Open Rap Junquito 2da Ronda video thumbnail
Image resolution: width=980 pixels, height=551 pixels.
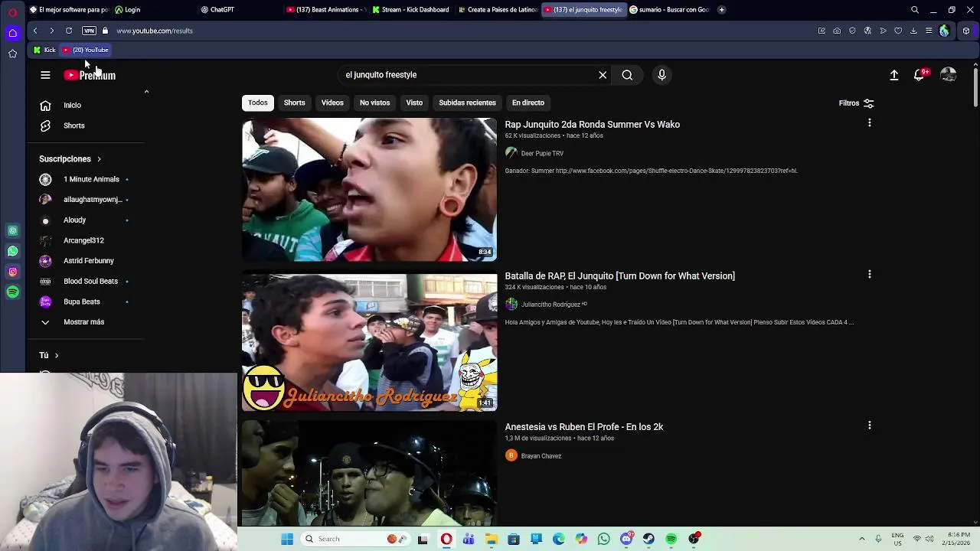(x=369, y=189)
